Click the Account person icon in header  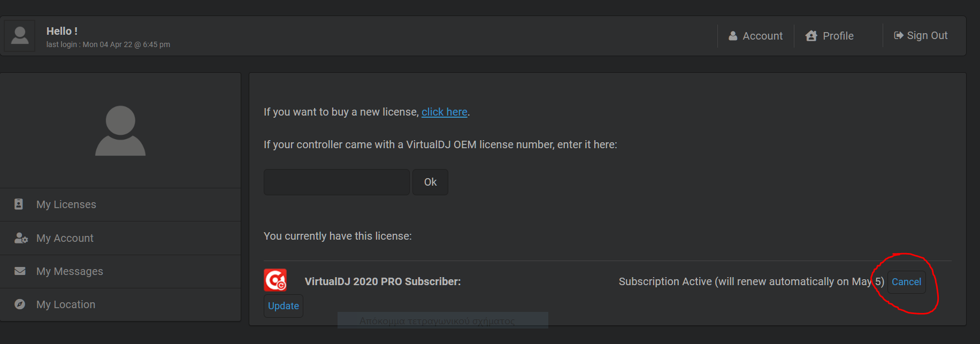(733, 36)
